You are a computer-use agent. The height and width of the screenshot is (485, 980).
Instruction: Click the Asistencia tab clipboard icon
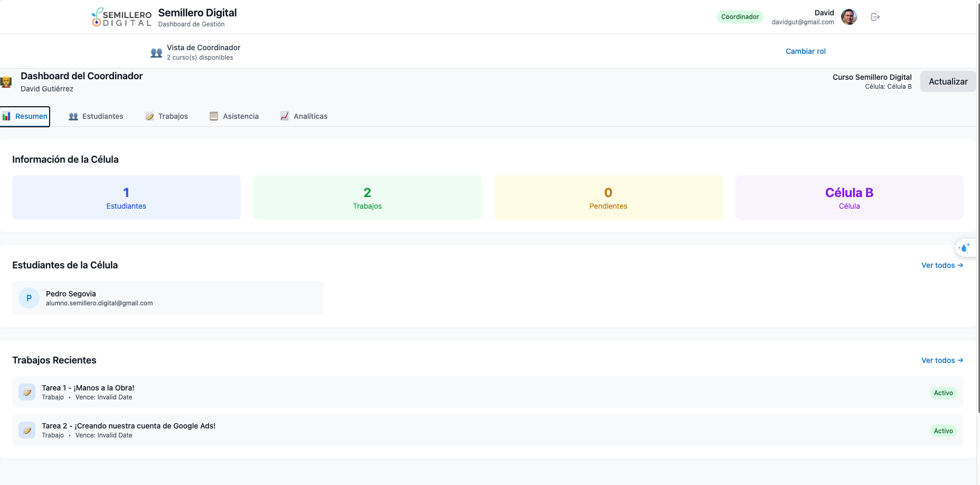[214, 116]
